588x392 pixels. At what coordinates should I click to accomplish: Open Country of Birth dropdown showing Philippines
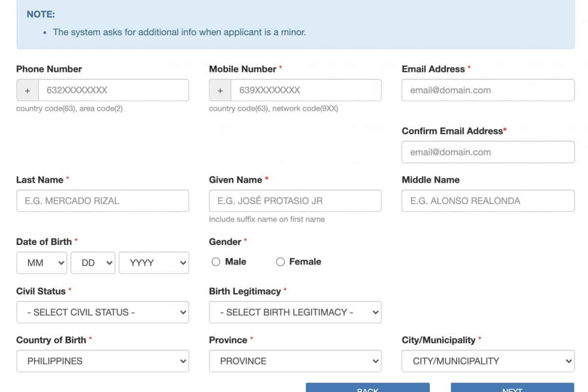[102, 362]
